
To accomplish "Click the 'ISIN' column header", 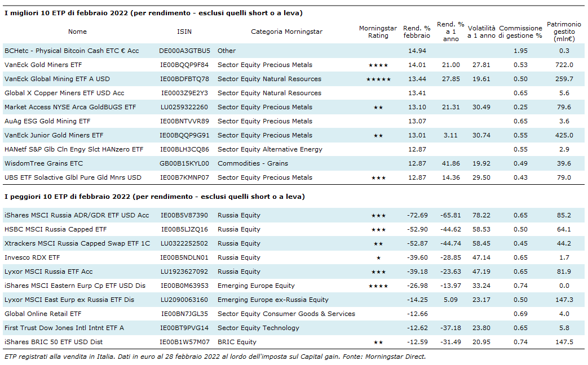I will coord(184,32).
